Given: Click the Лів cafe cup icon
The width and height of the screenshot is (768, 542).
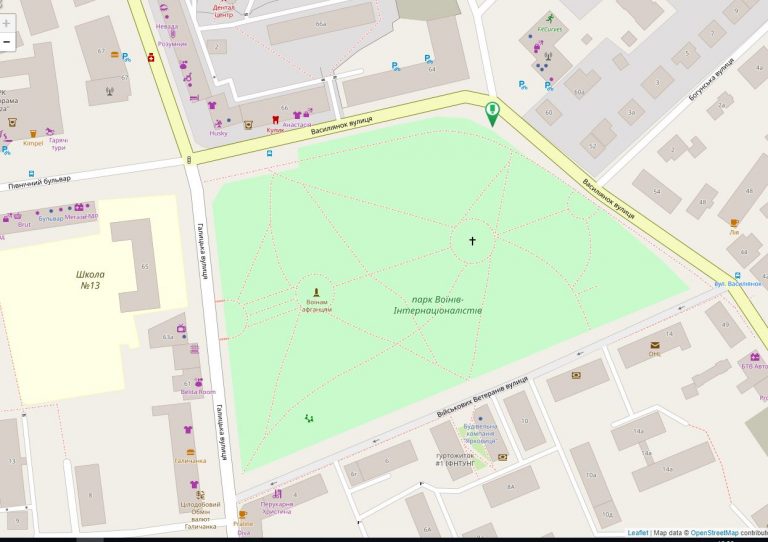Looking at the screenshot, I should (x=733, y=222).
